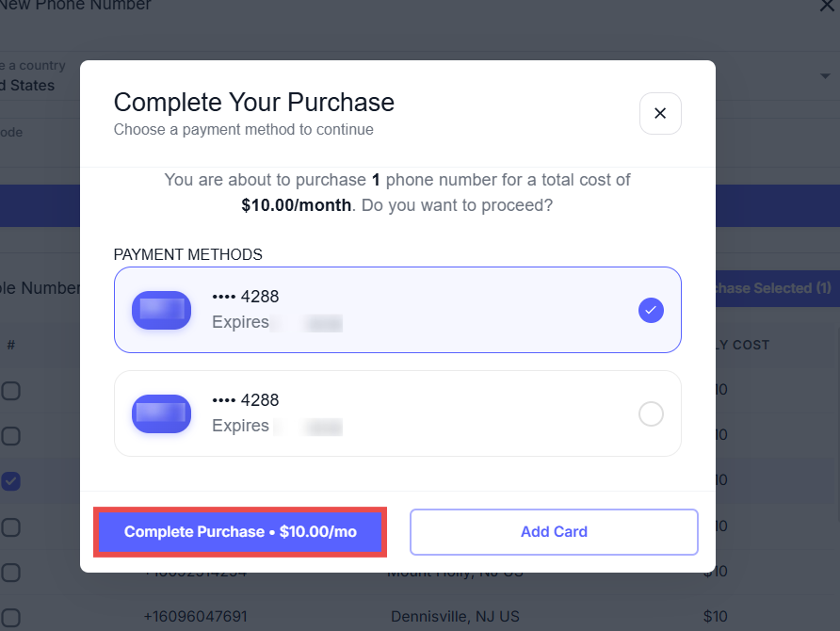
Task: Select the first •••• 4288 payment method
Action: [396, 310]
